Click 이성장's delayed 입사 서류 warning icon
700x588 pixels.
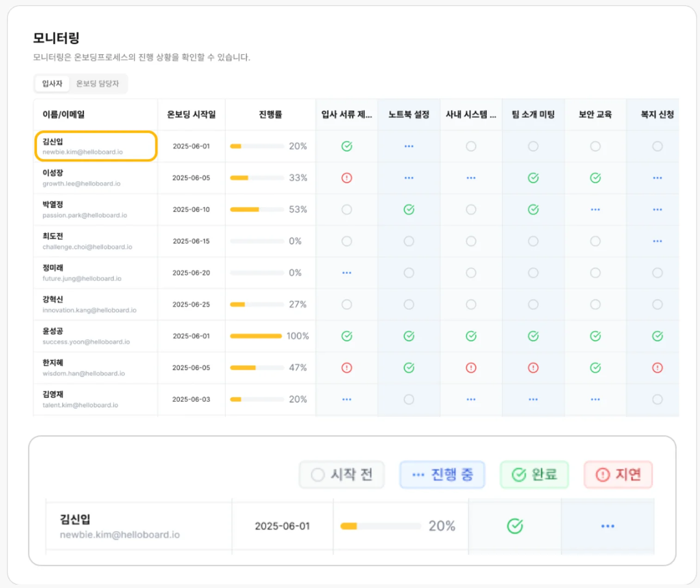pyautogui.click(x=347, y=178)
